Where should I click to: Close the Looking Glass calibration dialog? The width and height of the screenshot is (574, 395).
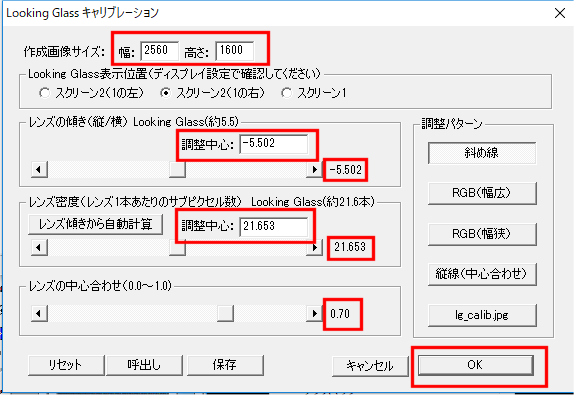pyautogui.click(x=560, y=13)
